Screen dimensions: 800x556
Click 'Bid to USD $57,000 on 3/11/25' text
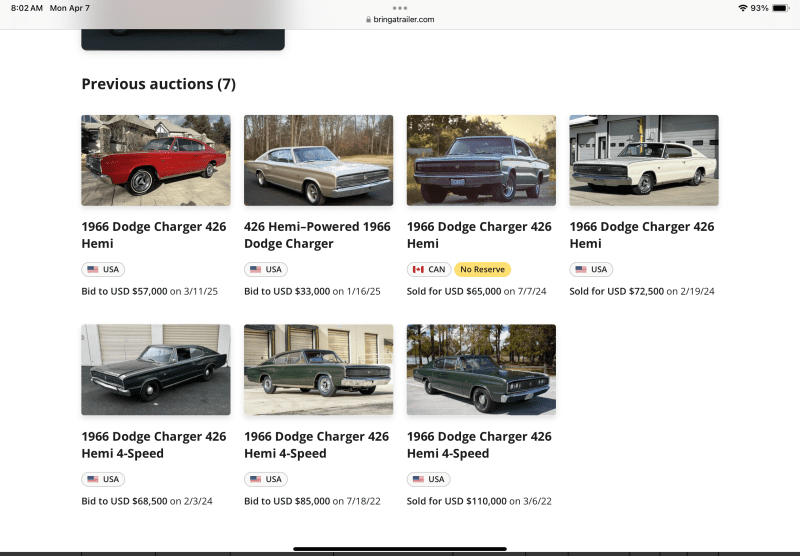click(x=149, y=291)
